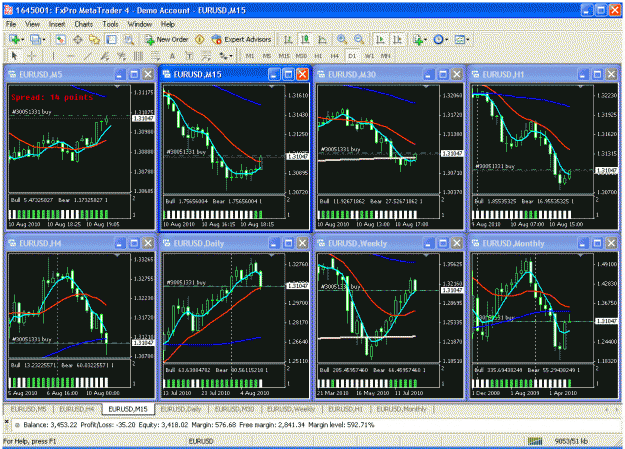This screenshot has width=625, height=449.
Task: Open the Periods clock dropdown
Action: (440, 39)
